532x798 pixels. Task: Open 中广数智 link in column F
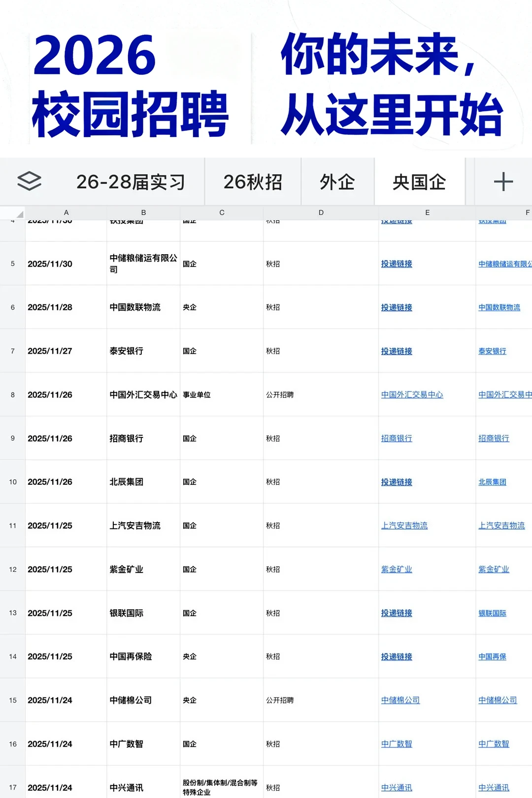pos(494,744)
